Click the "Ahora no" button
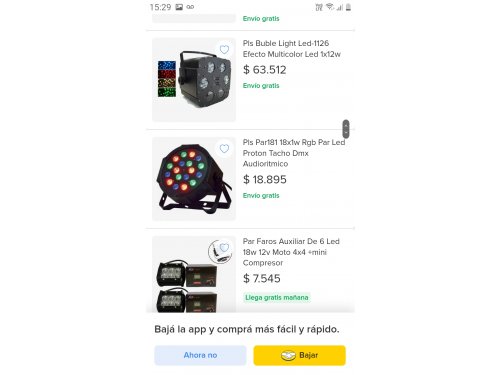 tap(200, 355)
